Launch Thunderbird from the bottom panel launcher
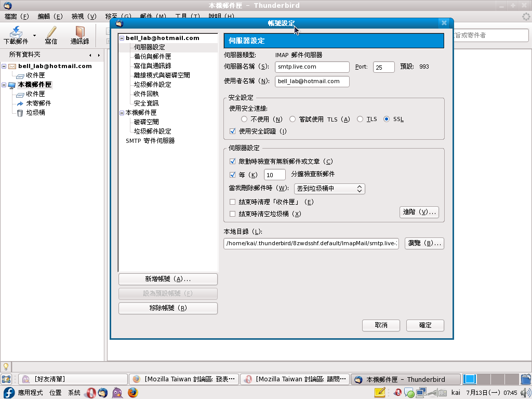This screenshot has height=399, width=532. pyautogui.click(x=103, y=393)
